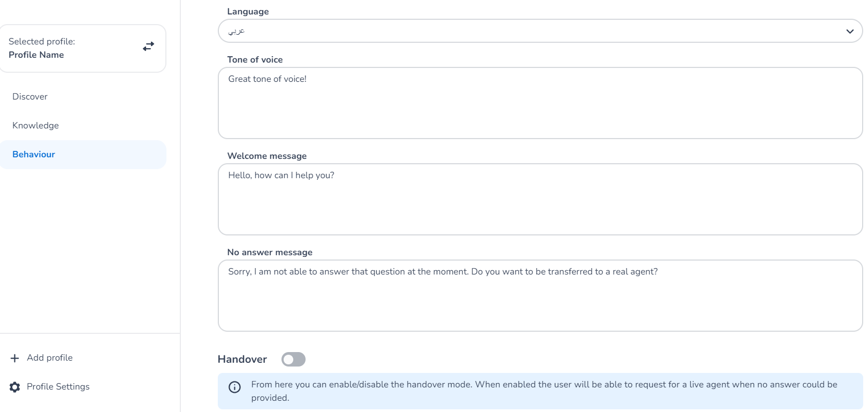Click the Handover heading label

pyautogui.click(x=242, y=360)
